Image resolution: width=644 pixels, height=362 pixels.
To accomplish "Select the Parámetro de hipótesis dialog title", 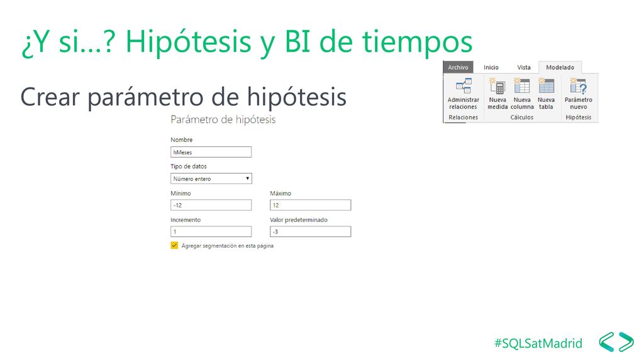I will pyautogui.click(x=223, y=119).
